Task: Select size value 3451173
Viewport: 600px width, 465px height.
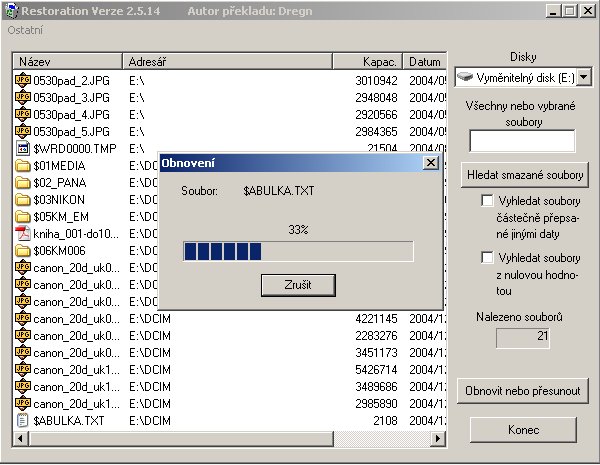Action: click(376, 352)
